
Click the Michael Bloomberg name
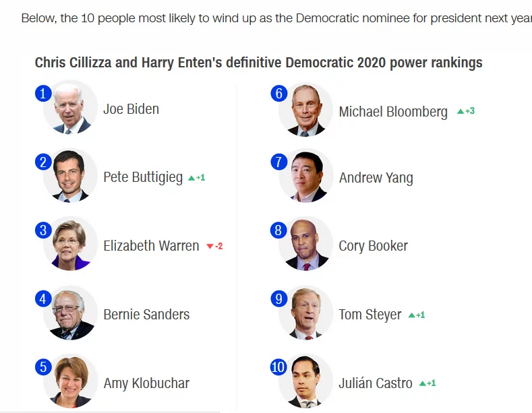pos(393,112)
